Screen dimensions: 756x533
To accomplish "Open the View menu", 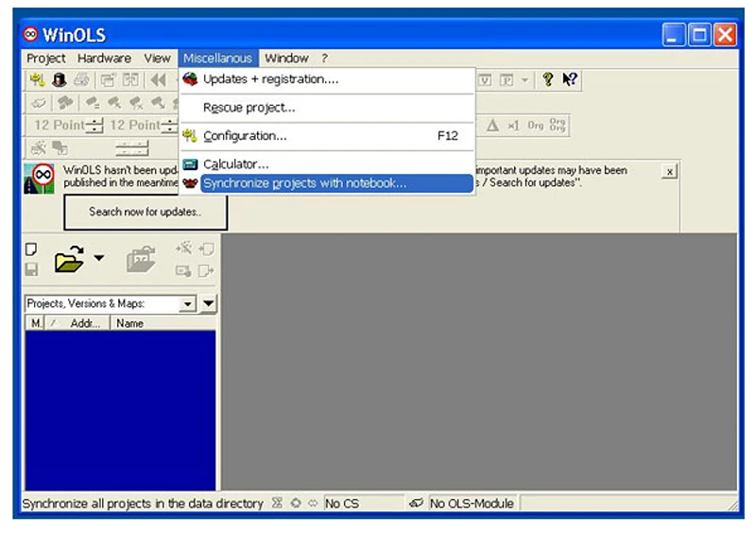I will coord(157,59).
